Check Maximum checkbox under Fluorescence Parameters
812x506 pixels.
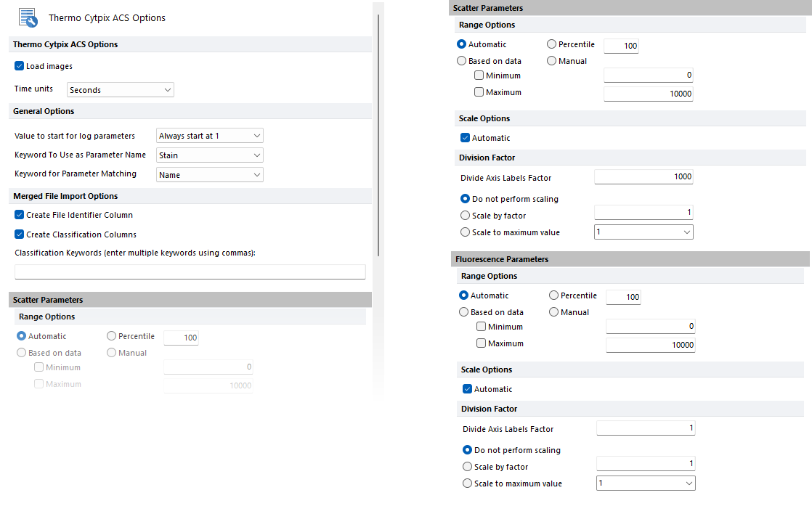click(x=481, y=343)
